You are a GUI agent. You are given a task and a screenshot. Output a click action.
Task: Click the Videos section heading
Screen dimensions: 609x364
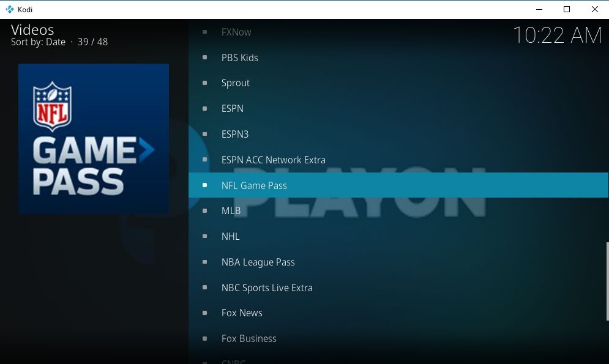click(x=32, y=30)
